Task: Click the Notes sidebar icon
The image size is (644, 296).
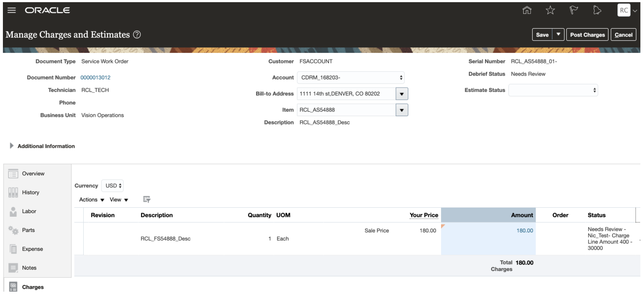Action: coord(13,268)
